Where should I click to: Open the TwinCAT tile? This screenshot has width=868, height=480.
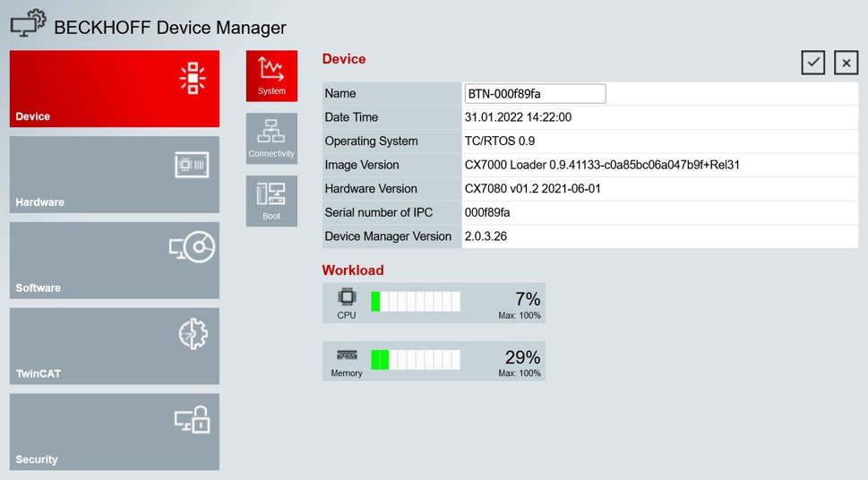click(115, 346)
